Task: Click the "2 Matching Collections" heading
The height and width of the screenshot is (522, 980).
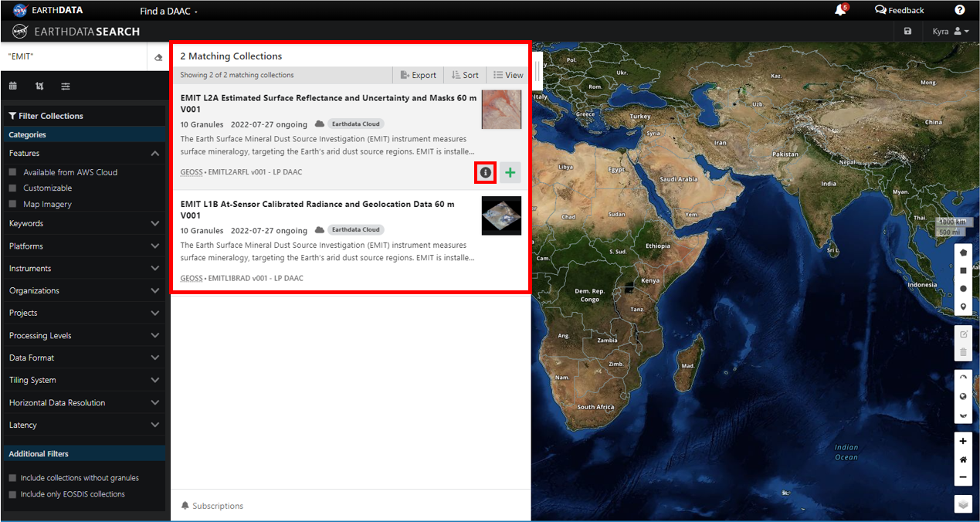Action: (x=231, y=56)
